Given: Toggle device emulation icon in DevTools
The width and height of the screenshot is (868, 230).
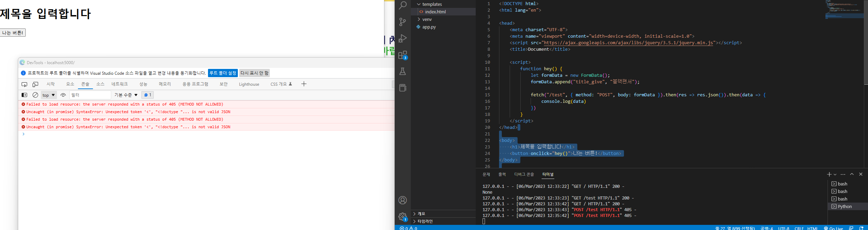Looking at the screenshot, I should click(x=35, y=84).
